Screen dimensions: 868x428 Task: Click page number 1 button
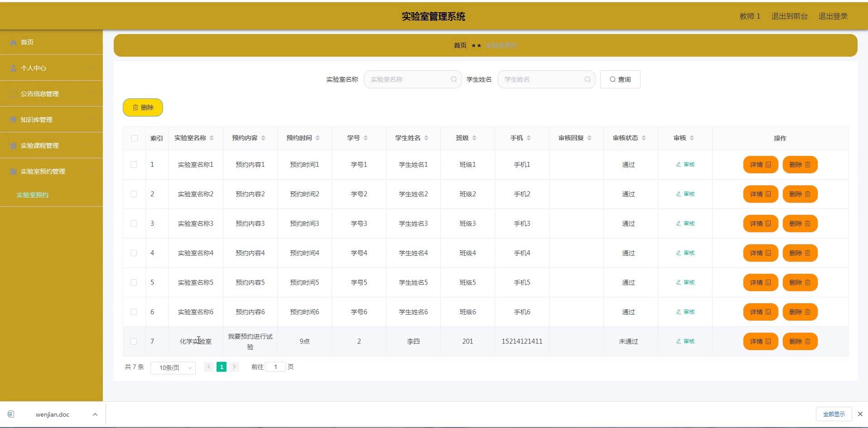point(222,367)
